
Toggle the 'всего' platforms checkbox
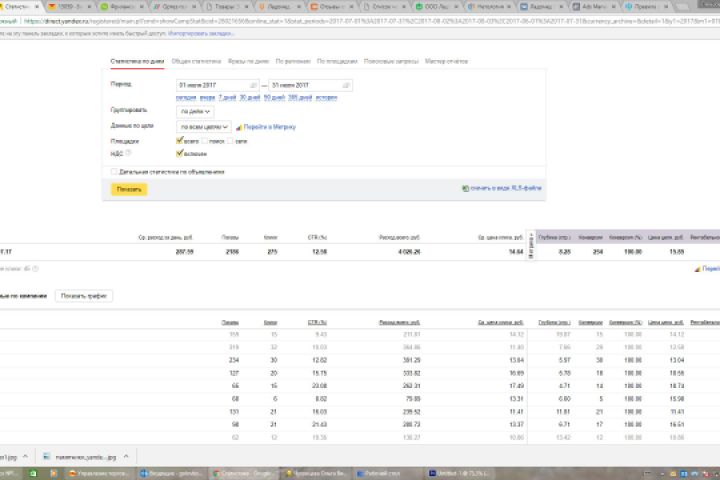(x=180, y=141)
